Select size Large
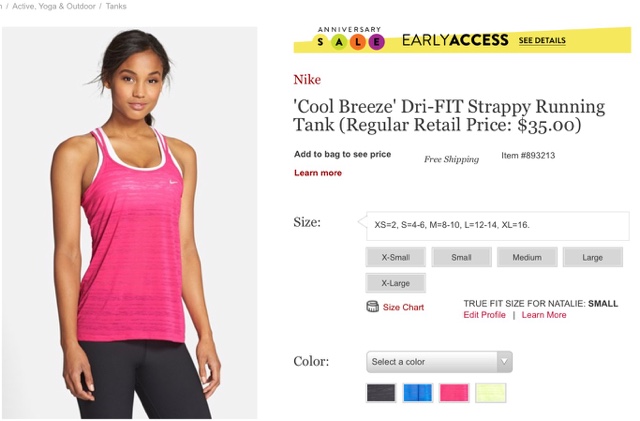Screen dimensions: 640x421 click(x=593, y=257)
